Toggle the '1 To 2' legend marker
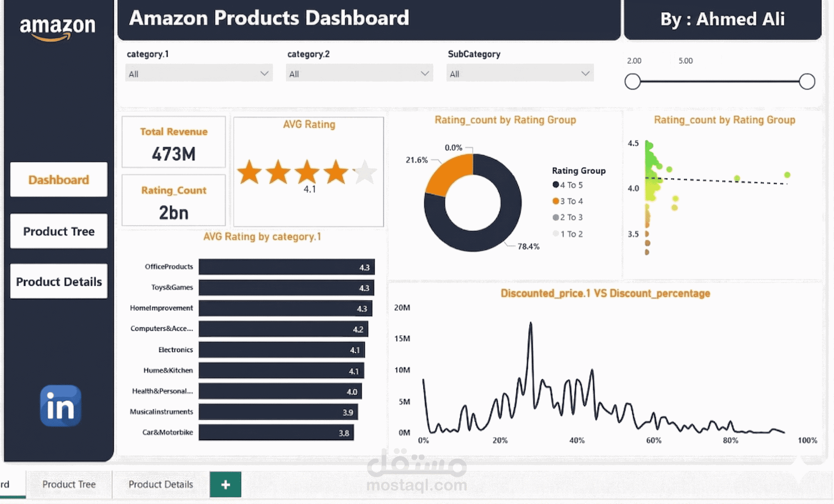The image size is (834, 504). click(x=556, y=233)
